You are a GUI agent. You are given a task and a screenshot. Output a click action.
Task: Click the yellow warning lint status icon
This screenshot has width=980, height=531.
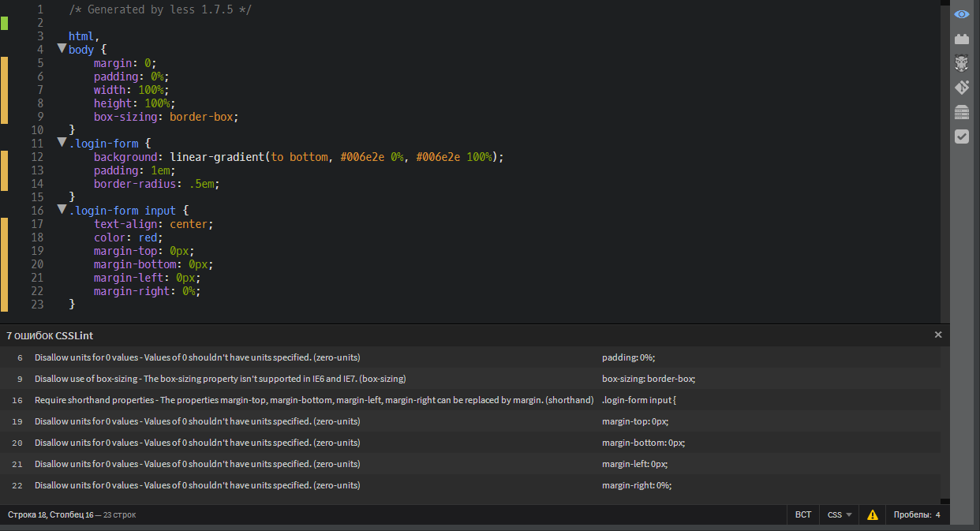coord(873,515)
